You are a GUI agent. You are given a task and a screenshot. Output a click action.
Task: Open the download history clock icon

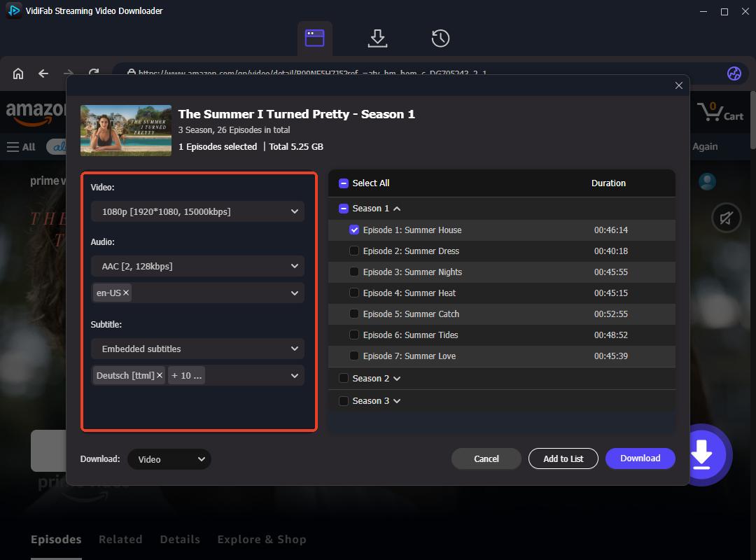[440, 38]
